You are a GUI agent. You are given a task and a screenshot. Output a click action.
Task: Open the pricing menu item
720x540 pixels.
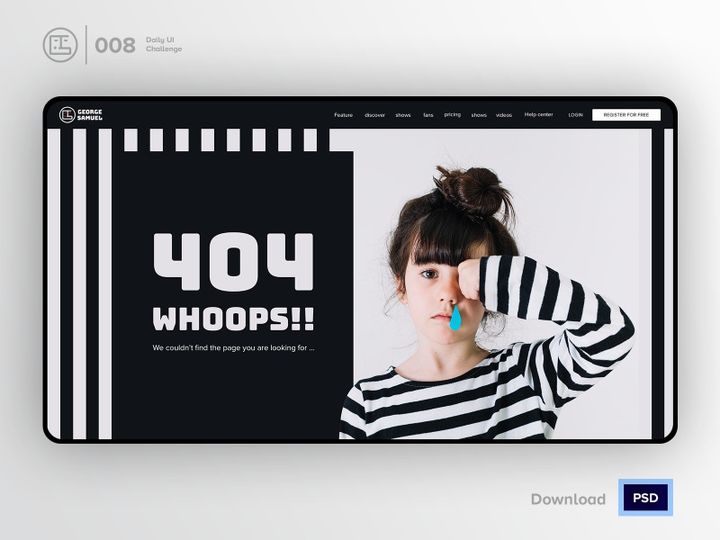tap(452, 114)
